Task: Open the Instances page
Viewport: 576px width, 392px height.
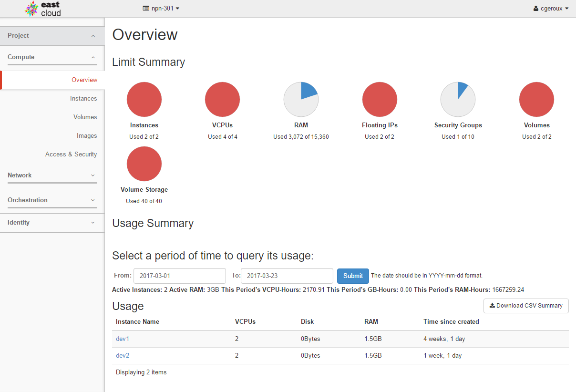Action: pyautogui.click(x=83, y=99)
